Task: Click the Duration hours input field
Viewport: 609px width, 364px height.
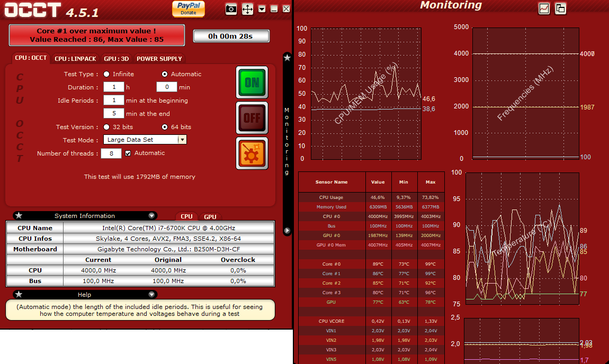Action: (x=114, y=87)
